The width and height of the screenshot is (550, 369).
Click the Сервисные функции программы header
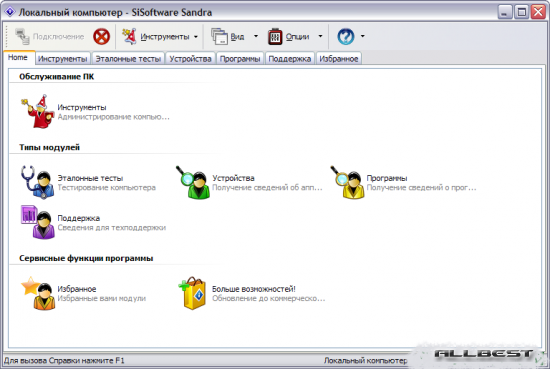[86, 258]
